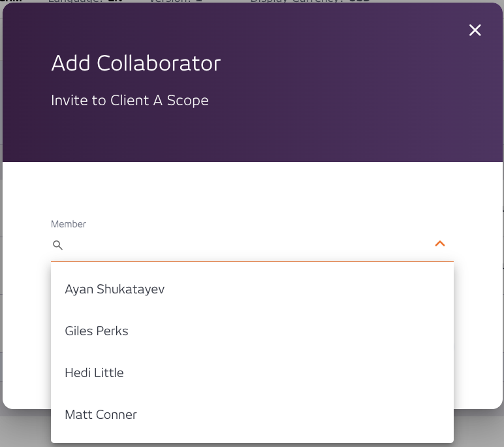504x447 pixels.
Task: Close the Add Collaborator dialog
Action: (475, 30)
